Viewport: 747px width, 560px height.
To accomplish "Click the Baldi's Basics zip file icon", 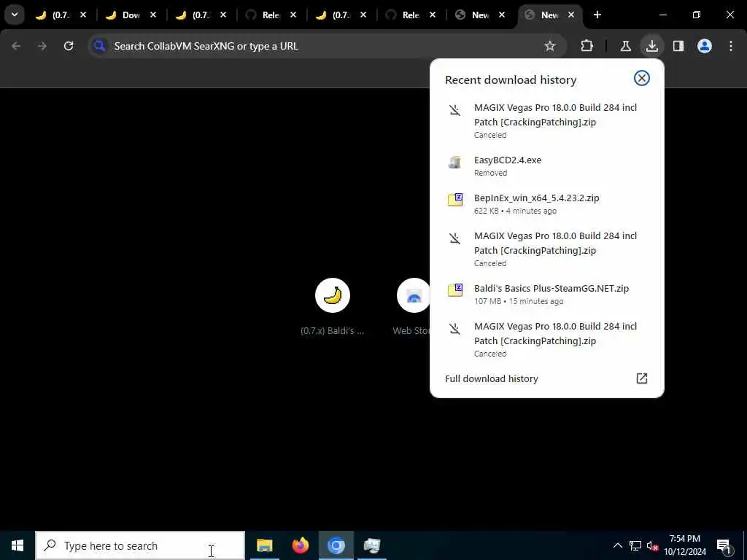I will (455, 290).
